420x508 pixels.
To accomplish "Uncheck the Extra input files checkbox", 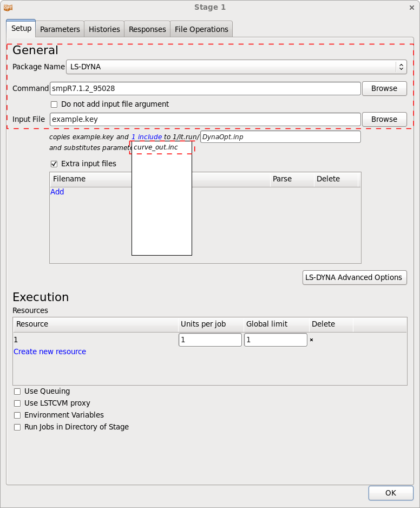I will tap(54, 164).
